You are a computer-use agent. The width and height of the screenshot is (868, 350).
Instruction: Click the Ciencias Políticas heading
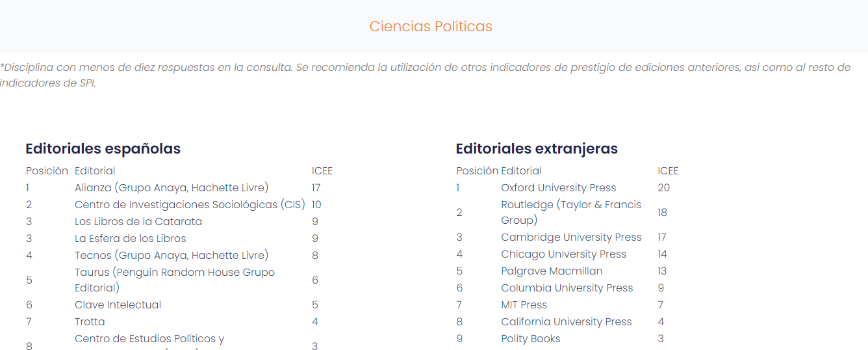click(431, 27)
